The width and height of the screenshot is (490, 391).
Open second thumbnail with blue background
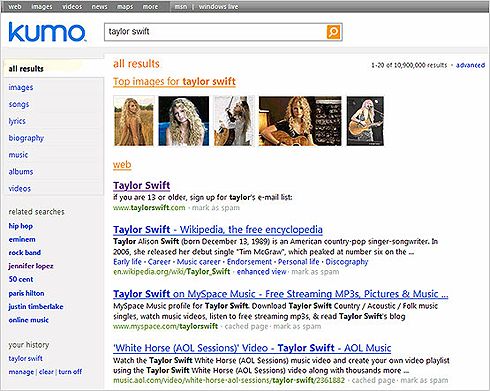coord(184,121)
